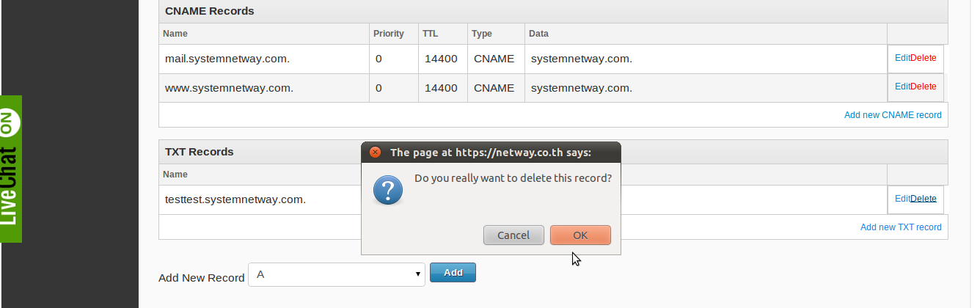
Task: Click the question mark dialog icon
Action: coord(388,189)
